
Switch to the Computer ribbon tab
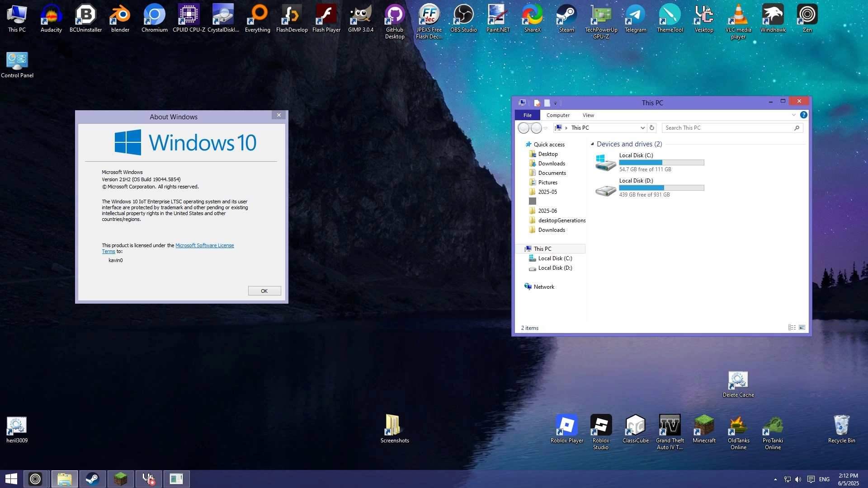(x=558, y=115)
